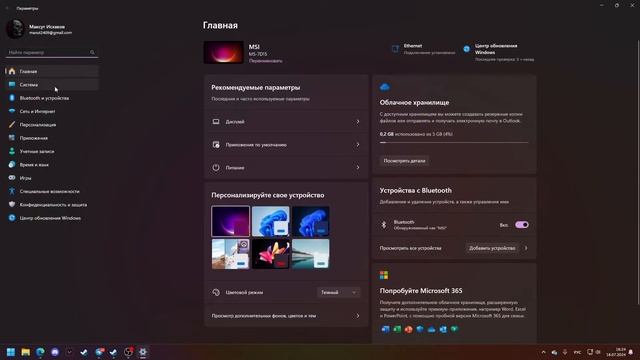Go to Конфиденциальность и защита

point(52,204)
